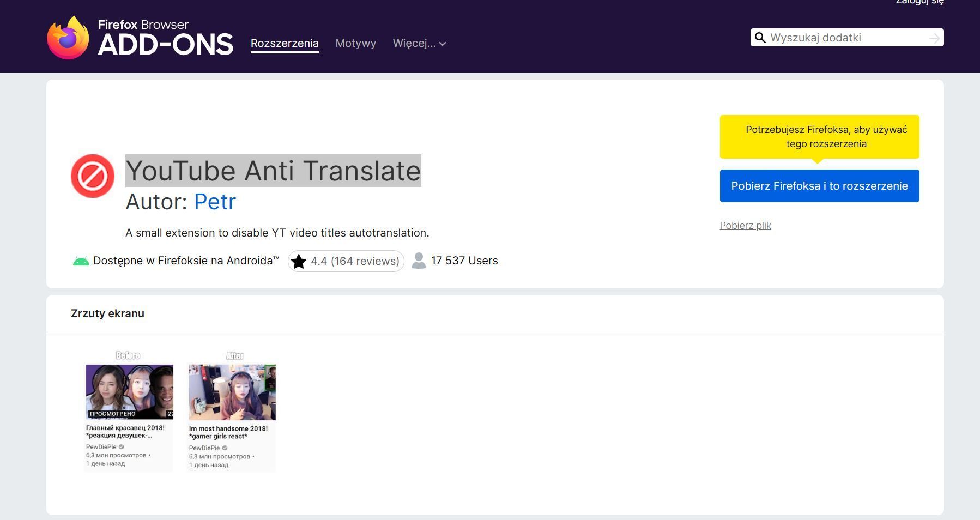This screenshot has height=520, width=980.
Task: Click the Firefox logo icon
Action: [x=68, y=38]
